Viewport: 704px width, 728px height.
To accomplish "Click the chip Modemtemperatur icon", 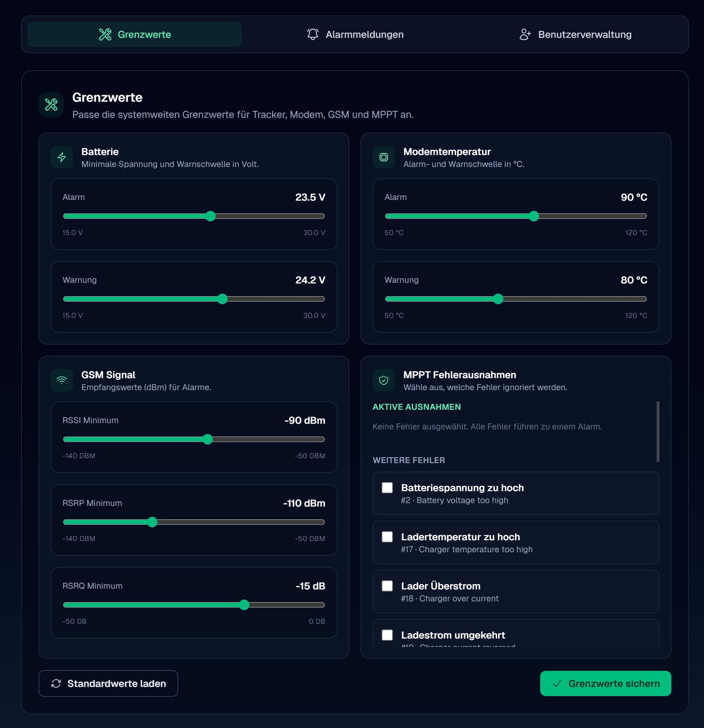I will (384, 157).
